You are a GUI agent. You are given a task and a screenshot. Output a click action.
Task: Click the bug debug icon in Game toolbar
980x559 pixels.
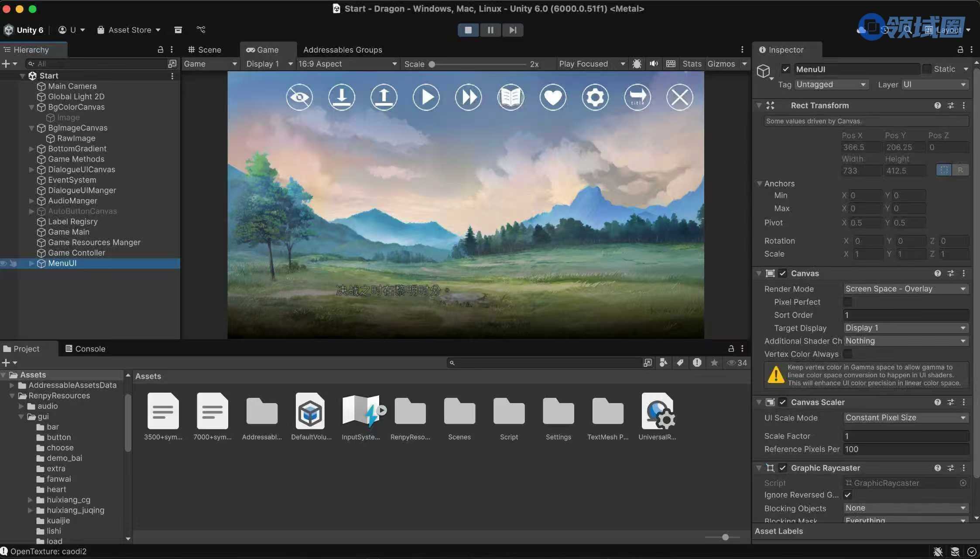637,64
